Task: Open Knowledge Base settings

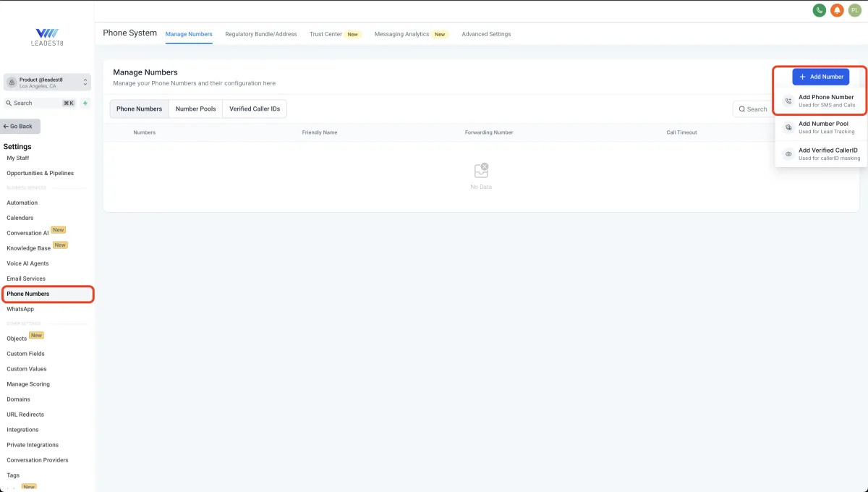Action: pos(28,248)
